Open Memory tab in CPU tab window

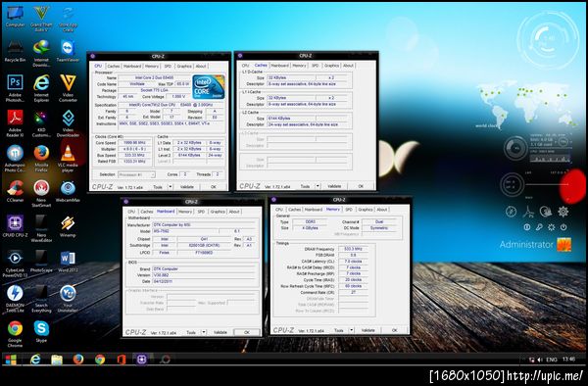[152, 66]
